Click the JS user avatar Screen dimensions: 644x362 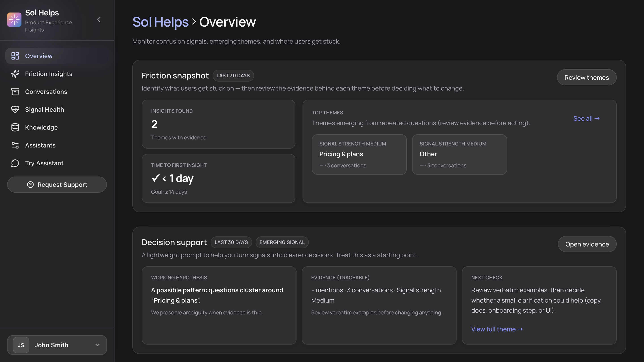[x=21, y=345]
